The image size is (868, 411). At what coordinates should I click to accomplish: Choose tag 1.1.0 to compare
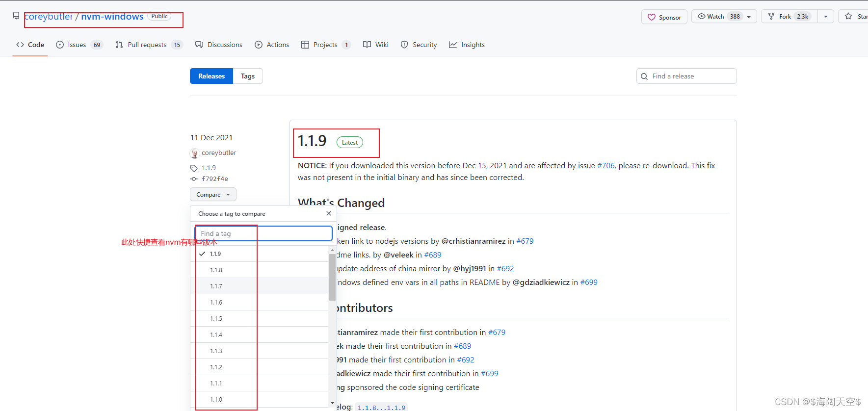[x=259, y=399]
